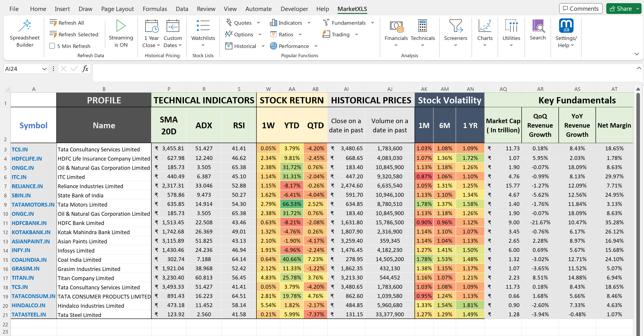644x336 pixels.
Task: Select the 35.28% Net Margin cell
Action: (614, 222)
